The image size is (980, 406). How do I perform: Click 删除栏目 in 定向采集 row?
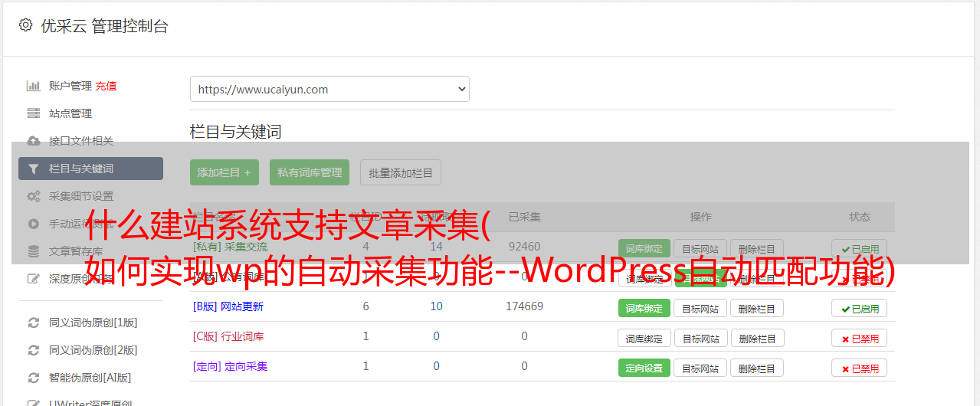(756, 368)
